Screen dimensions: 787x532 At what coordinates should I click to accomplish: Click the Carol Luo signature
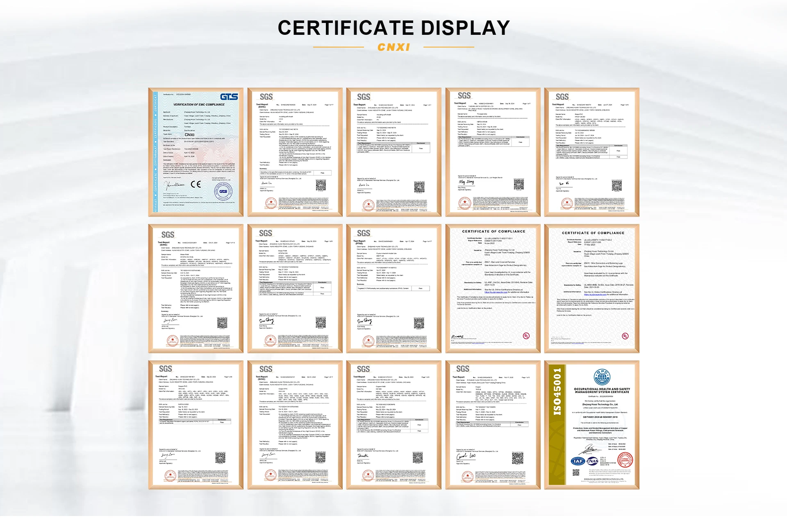pyautogui.click(x=466, y=456)
